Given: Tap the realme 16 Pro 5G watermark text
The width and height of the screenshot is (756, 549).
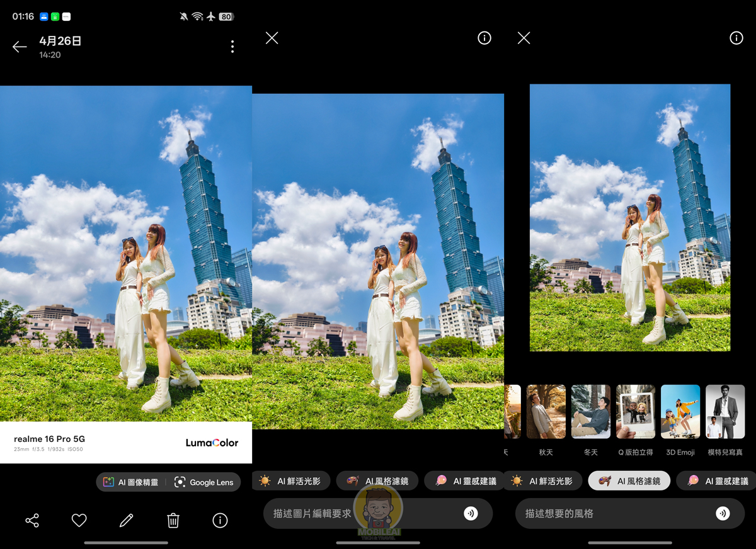Looking at the screenshot, I should (49, 439).
